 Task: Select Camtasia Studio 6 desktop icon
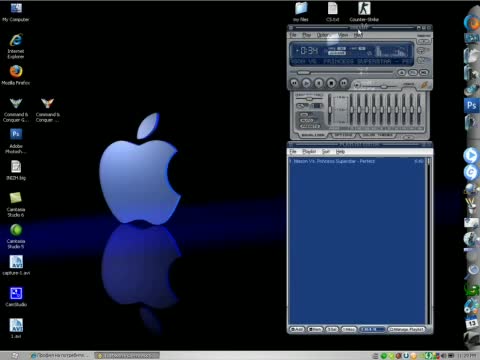[x=16, y=204]
